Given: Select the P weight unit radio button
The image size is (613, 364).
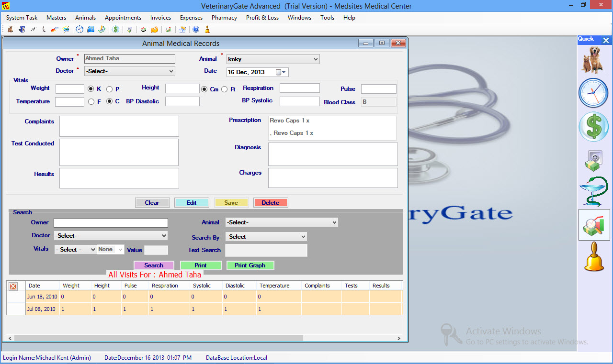Looking at the screenshot, I should [x=110, y=89].
